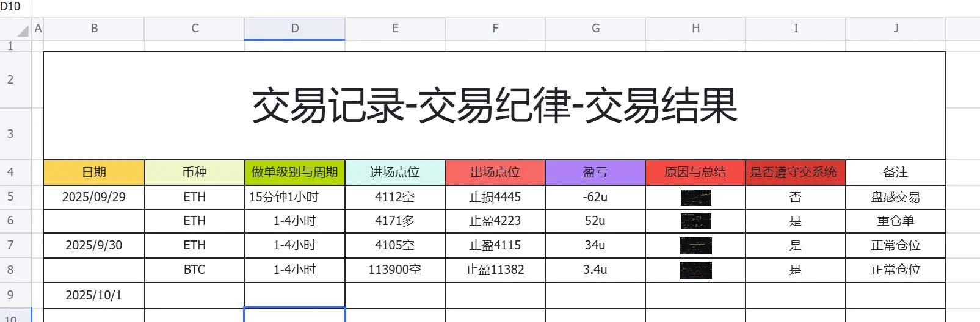980x322 pixels.
Task: Select column C header
Action: point(195,28)
